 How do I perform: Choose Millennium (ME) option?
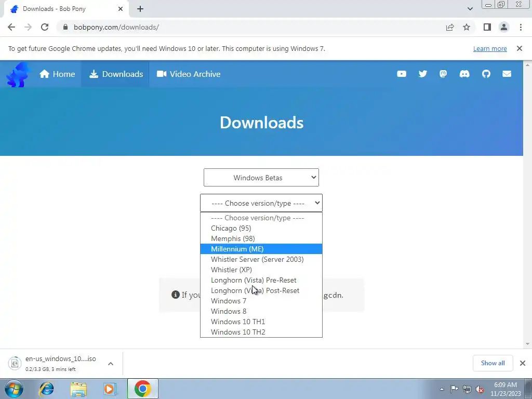pyautogui.click(x=261, y=249)
